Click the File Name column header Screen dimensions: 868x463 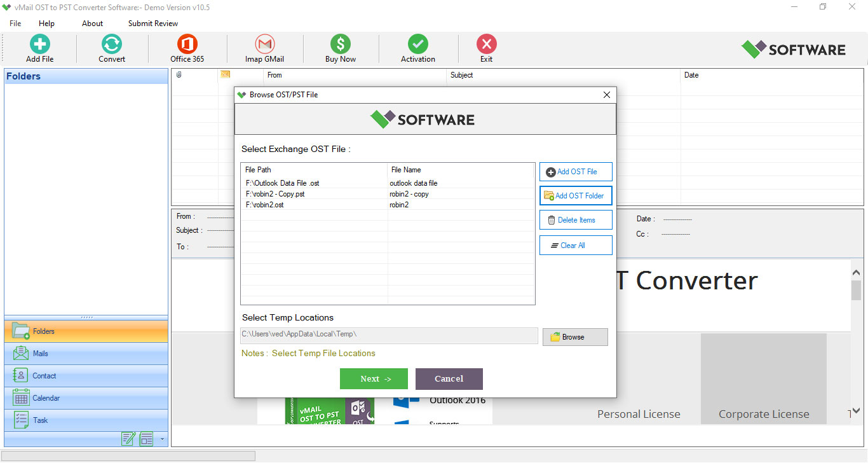(461, 170)
